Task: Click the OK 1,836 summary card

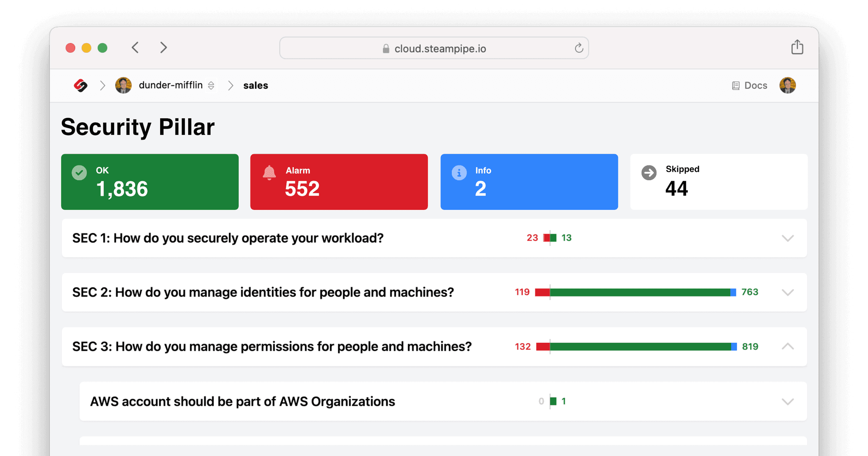Action: click(150, 182)
